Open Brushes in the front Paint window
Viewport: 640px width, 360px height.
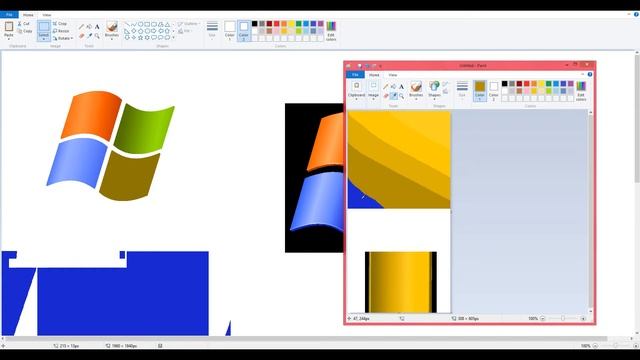pyautogui.click(x=416, y=90)
